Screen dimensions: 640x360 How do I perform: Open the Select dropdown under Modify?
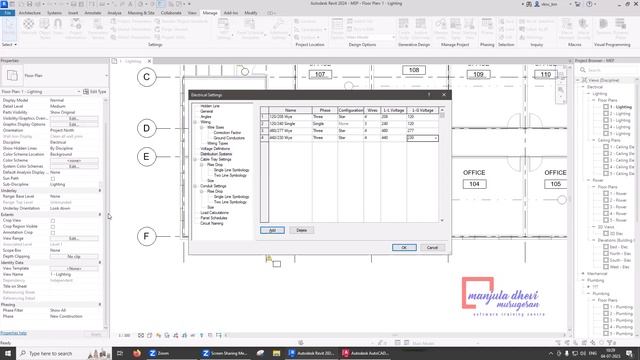point(9,44)
